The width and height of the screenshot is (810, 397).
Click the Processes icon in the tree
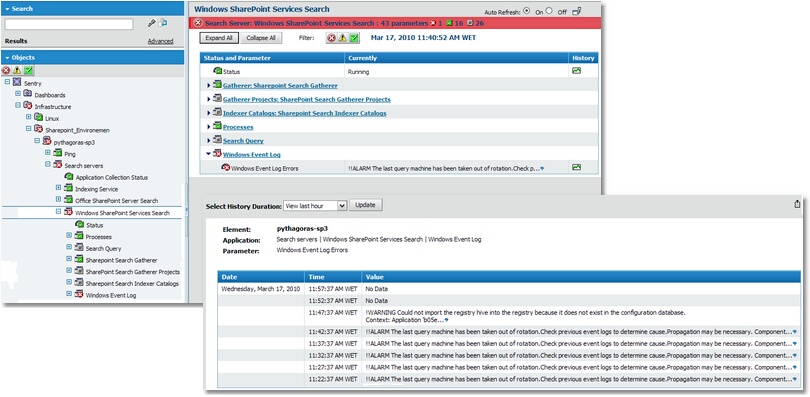[79, 236]
